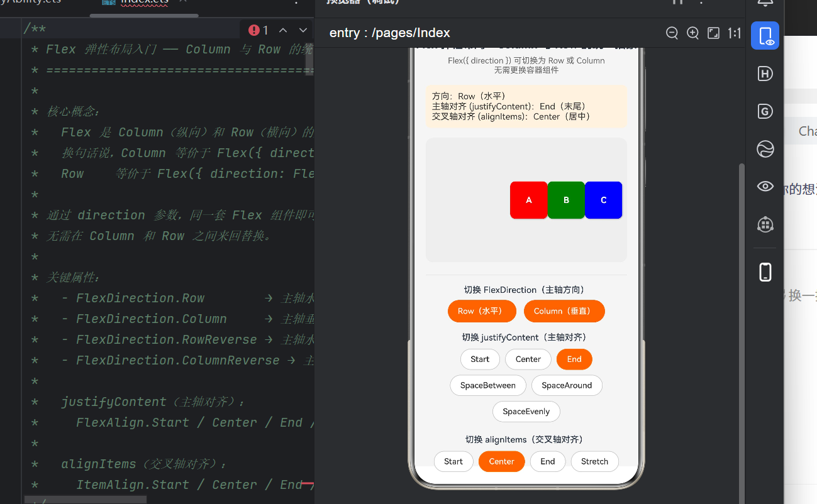Set alignItems to End

pos(548,461)
